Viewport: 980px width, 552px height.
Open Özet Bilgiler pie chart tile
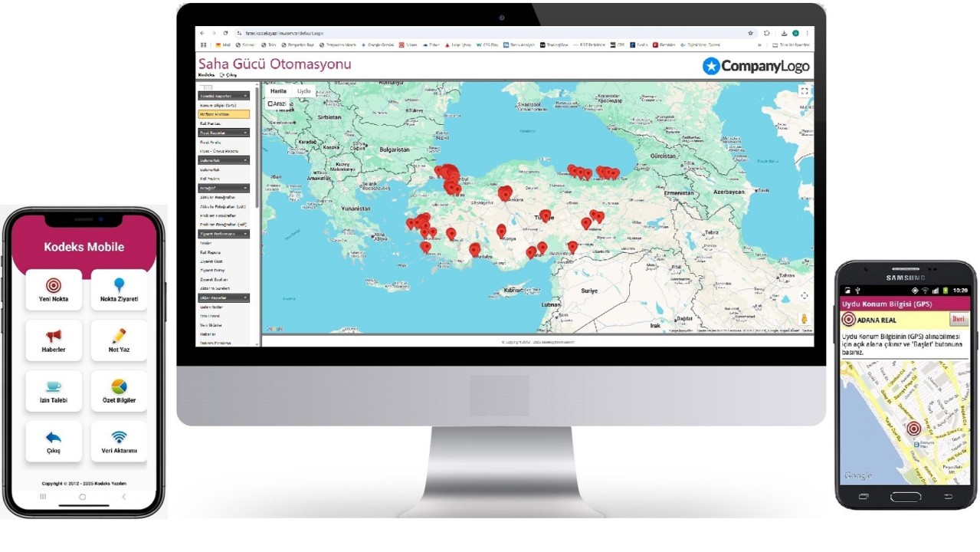point(120,387)
